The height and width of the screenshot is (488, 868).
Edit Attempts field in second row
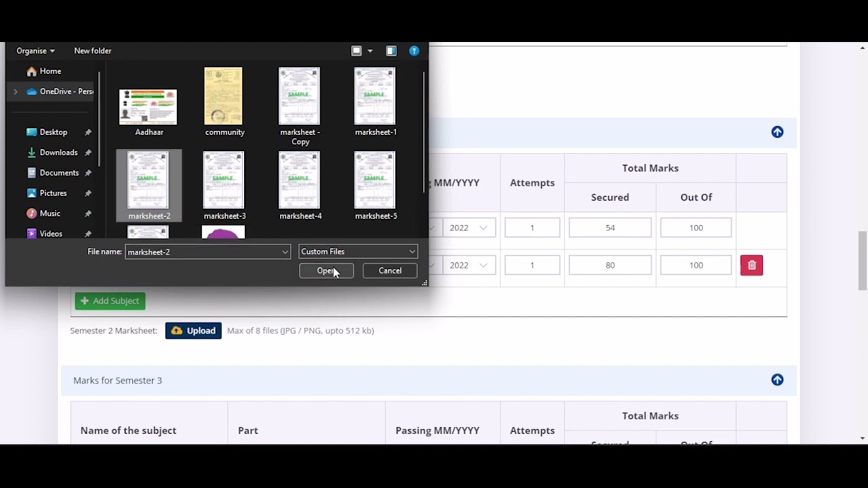point(532,265)
